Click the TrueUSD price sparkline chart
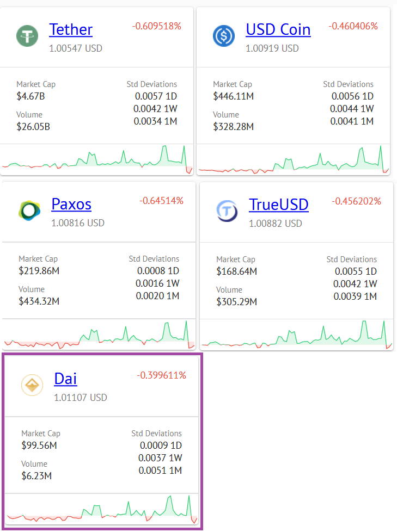The height and width of the screenshot is (532, 397). pos(296,335)
